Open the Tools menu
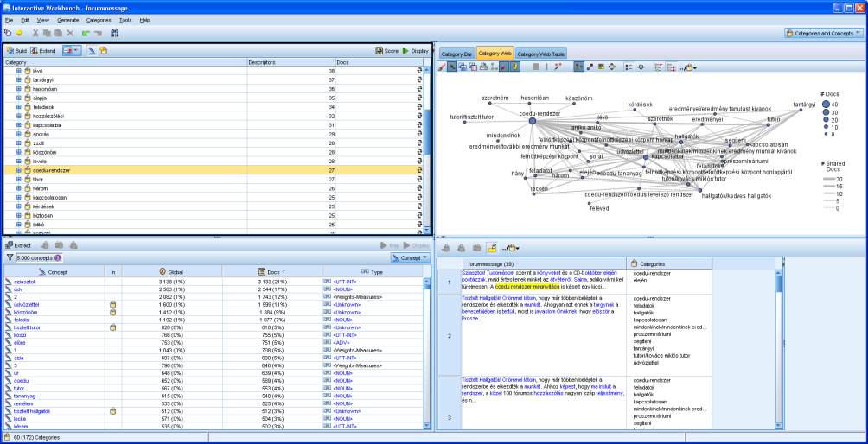Viewport: 868px width, 444px height. click(125, 20)
